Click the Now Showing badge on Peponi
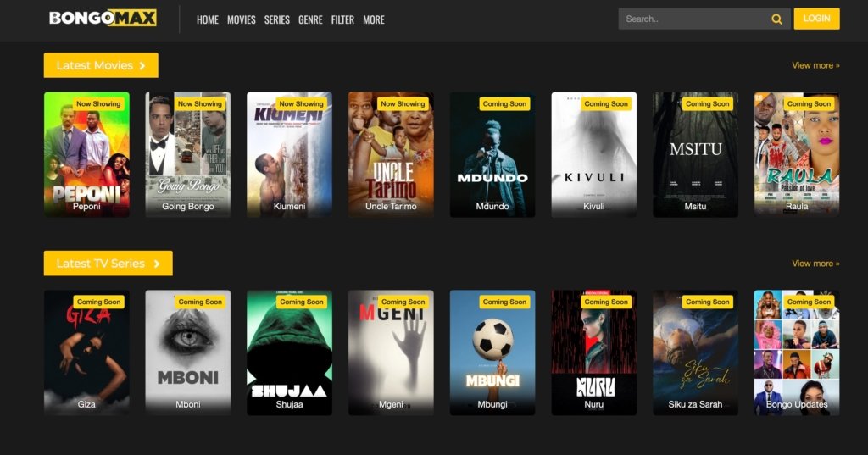This screenshot has height=455, width=868. pos(98,103)
